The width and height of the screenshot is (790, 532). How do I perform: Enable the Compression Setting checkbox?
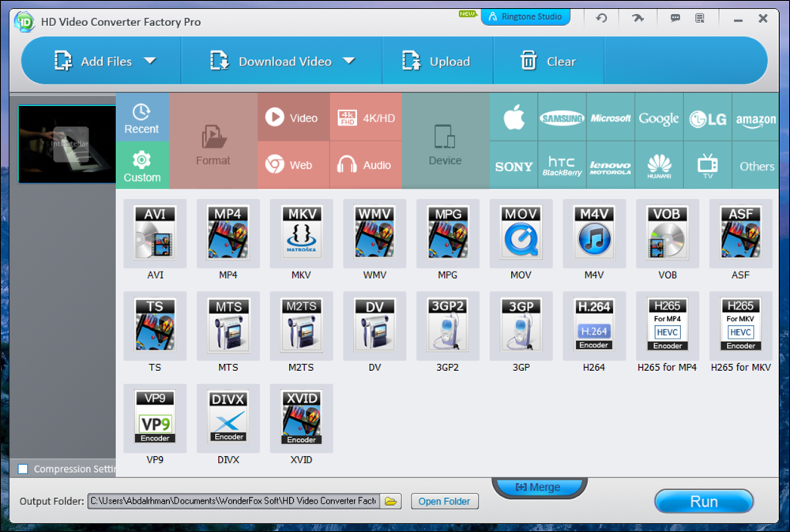[x=23, y=469]
